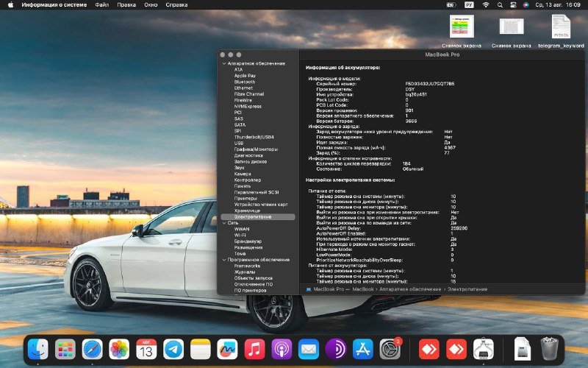This screenshot has width=588, height=368.
Task: Open the Правка menu
Action: (126, 5)
